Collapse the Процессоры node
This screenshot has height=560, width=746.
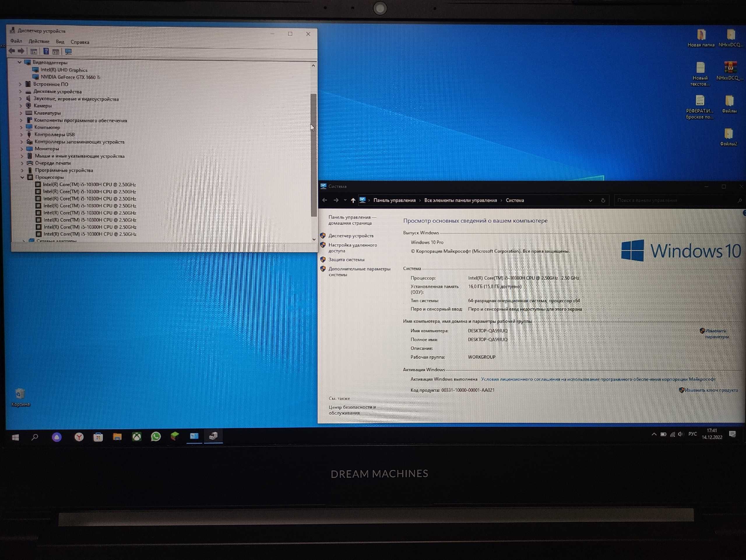pyautogui.click(x=22, y=177)
